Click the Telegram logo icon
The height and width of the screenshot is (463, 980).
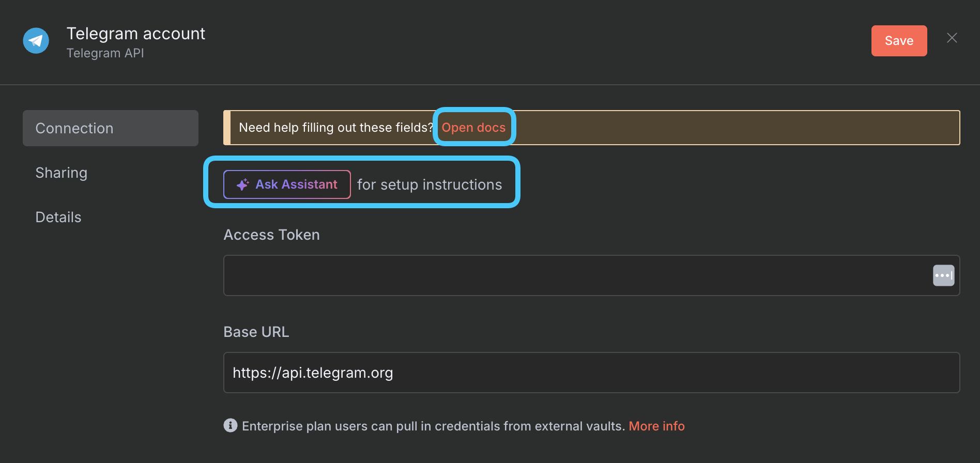(x=36, y=41)
